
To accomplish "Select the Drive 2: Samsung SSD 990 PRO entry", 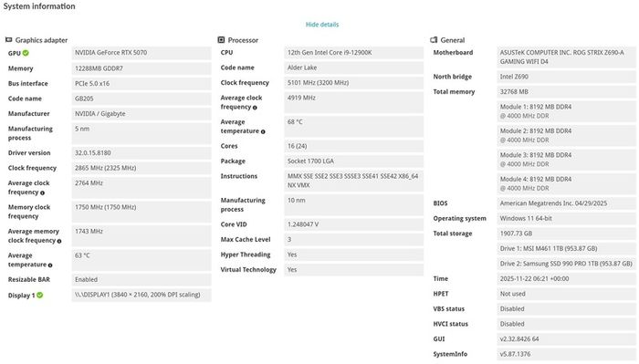I will tap(567, 264).
